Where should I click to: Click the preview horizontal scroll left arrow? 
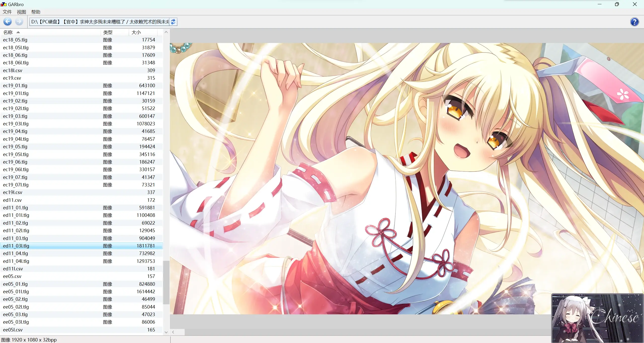click(173, 332)
